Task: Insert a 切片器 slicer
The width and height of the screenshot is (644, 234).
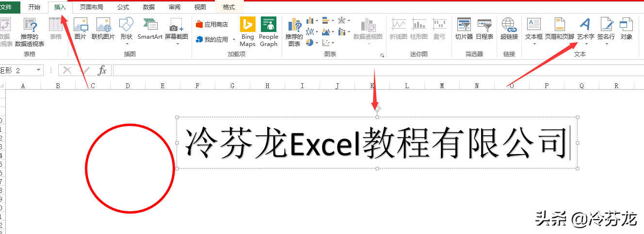Action: (x=464, y=29)
